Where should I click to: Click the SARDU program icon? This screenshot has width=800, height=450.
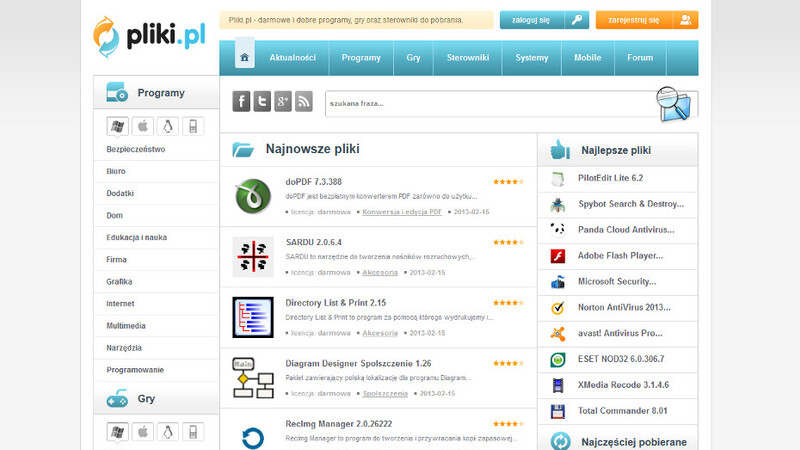point(253,257)
